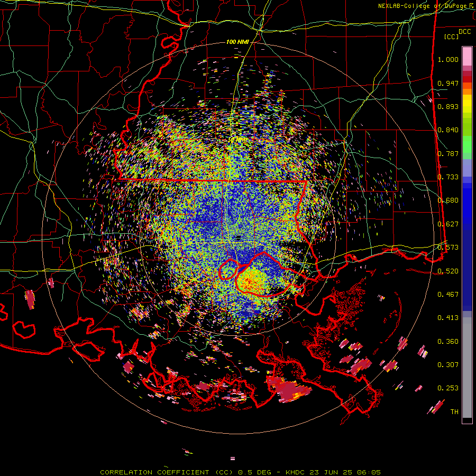Click the 0.360 legend value
Image resolution: width=476 pixels, height=476 pixels.
coord(448,342)
